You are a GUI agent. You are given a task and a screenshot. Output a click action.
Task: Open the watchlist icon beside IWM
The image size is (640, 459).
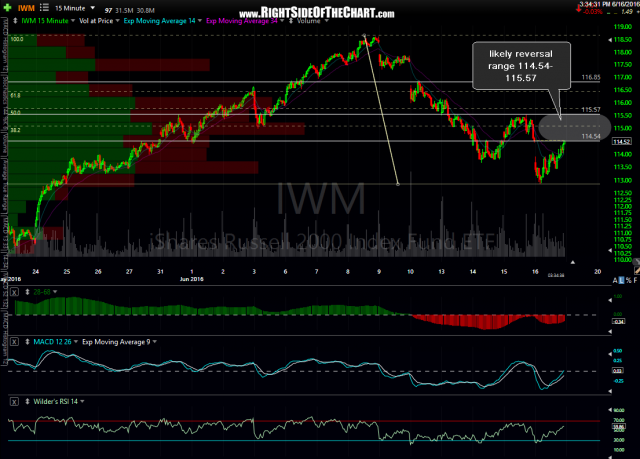44,8
